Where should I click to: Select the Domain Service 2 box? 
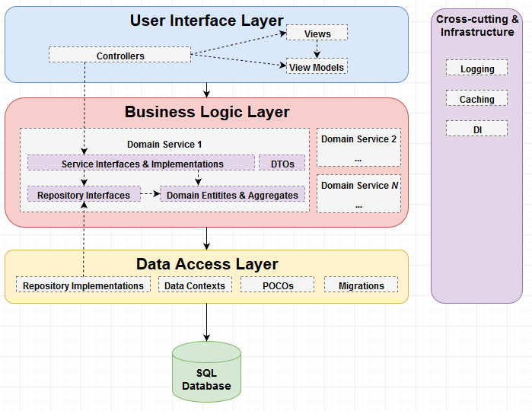(x=358, y=148)
